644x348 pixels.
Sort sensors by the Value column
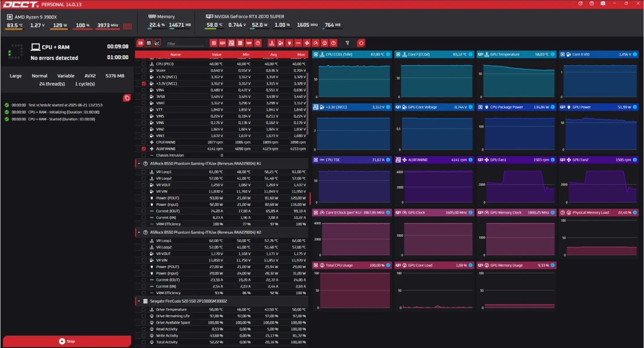pos(216,55)
